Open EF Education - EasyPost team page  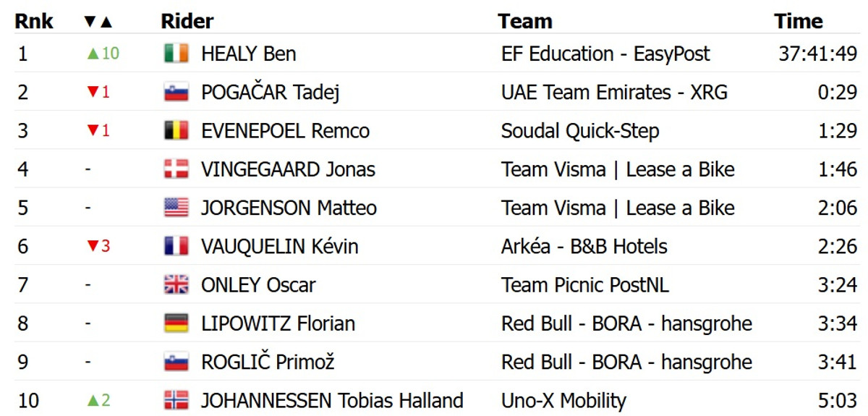coord(605,54)
